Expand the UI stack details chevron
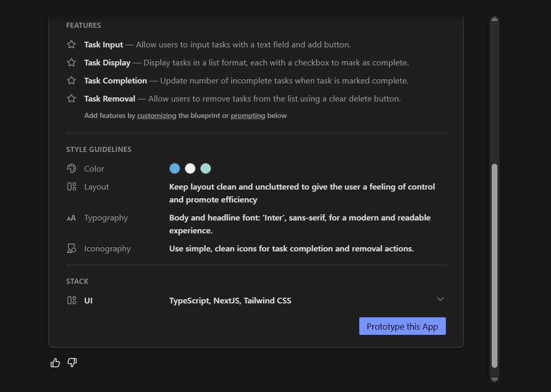This screenshot has width=551, height=392. (x=440, y=299)
